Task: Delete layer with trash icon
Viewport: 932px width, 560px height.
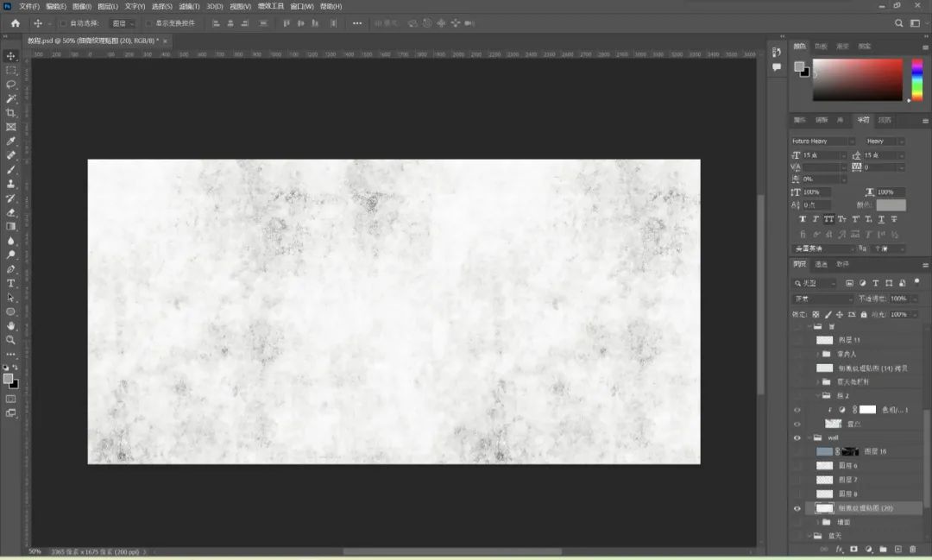Action: pyautogui.click(x=913, y=550)
